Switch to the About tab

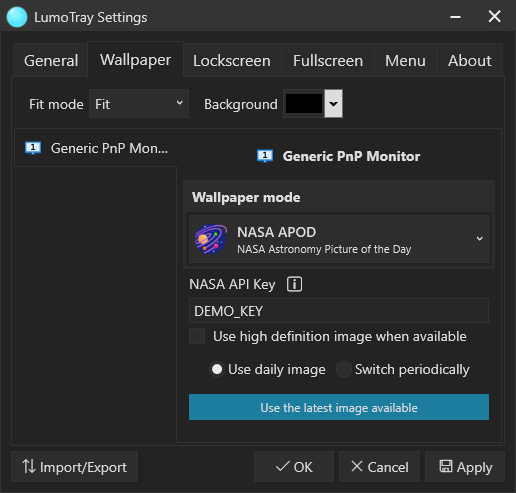469,61
